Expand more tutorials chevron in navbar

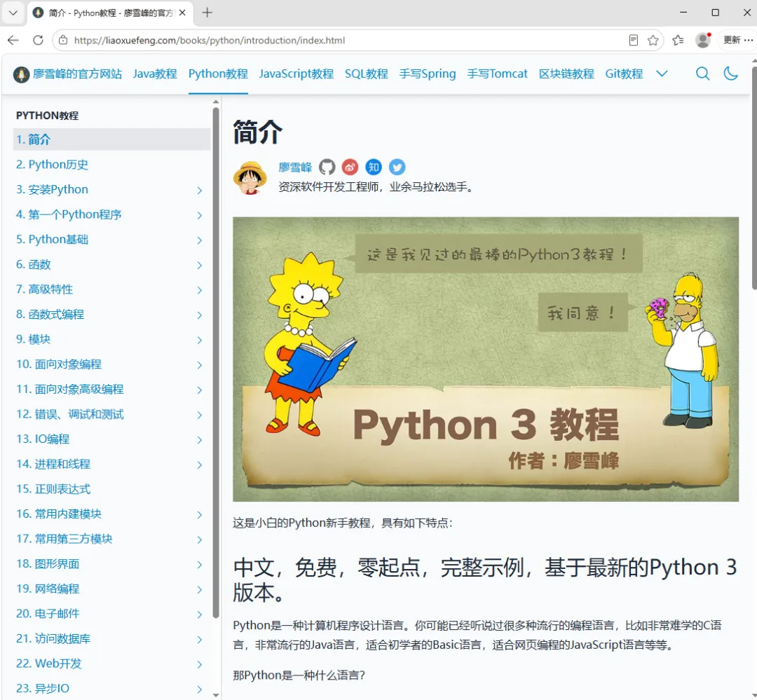coord(662,74)
